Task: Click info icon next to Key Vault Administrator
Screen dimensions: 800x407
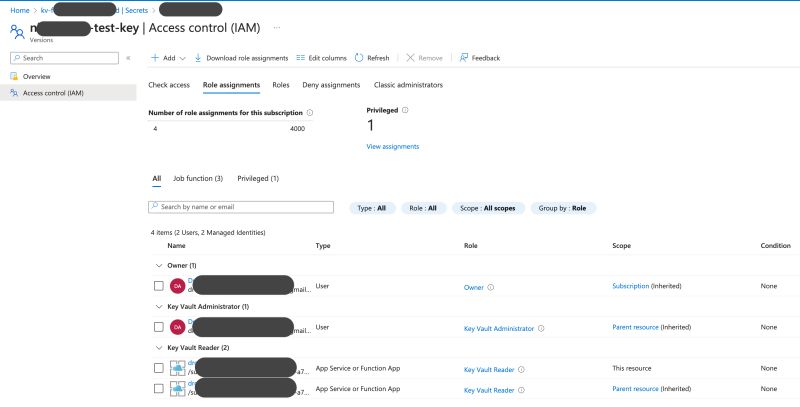Action: (541, 328)
